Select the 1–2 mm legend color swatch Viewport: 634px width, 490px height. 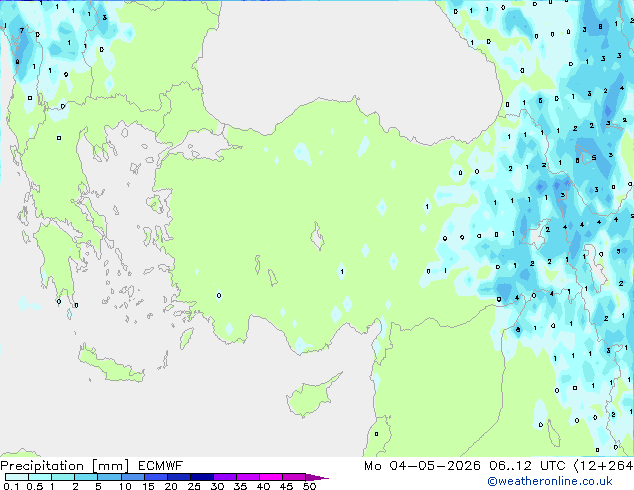click(63, 477)
